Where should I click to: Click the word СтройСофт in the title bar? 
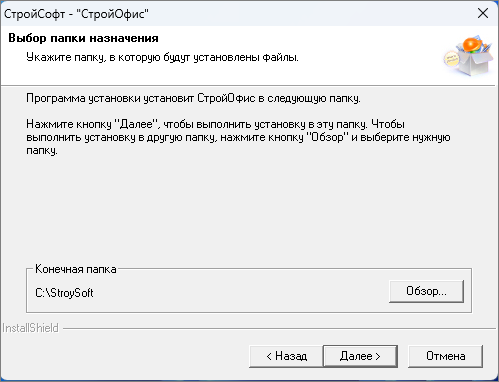(34, 14)
